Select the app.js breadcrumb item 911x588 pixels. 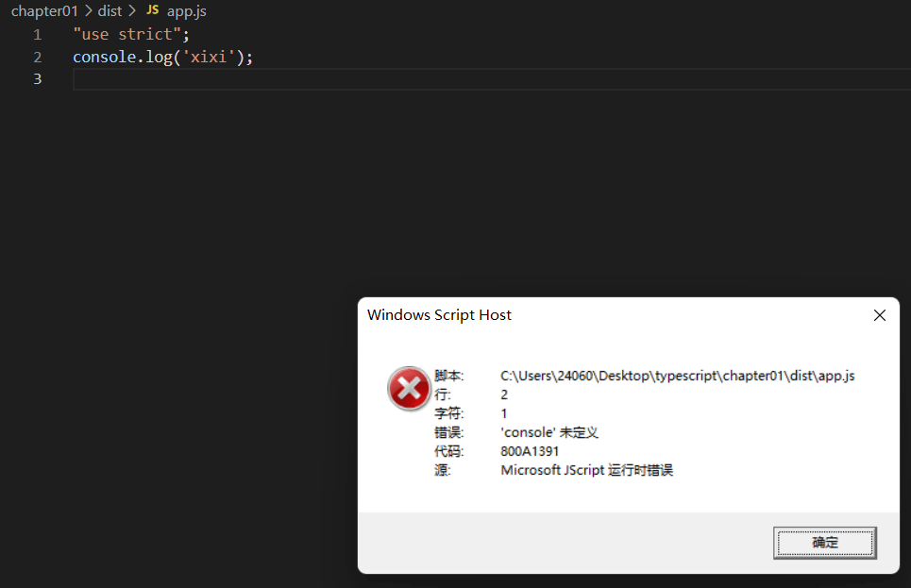pos(187,11)
